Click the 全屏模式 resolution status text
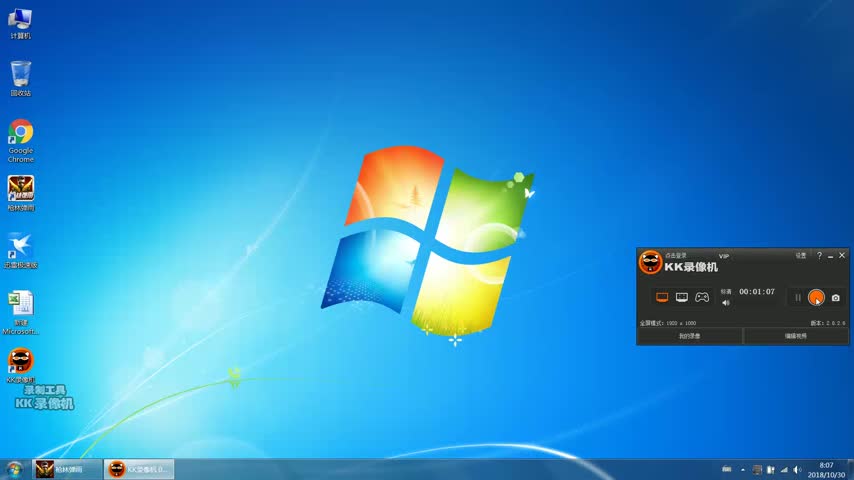Screen dimensions: 854x480 click(x=668, y=323)
